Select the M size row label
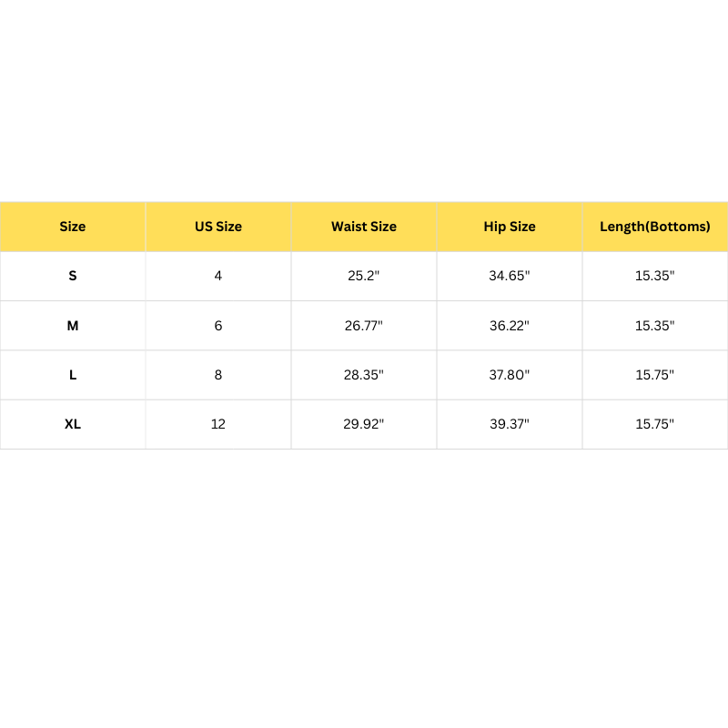 [73, 326]
